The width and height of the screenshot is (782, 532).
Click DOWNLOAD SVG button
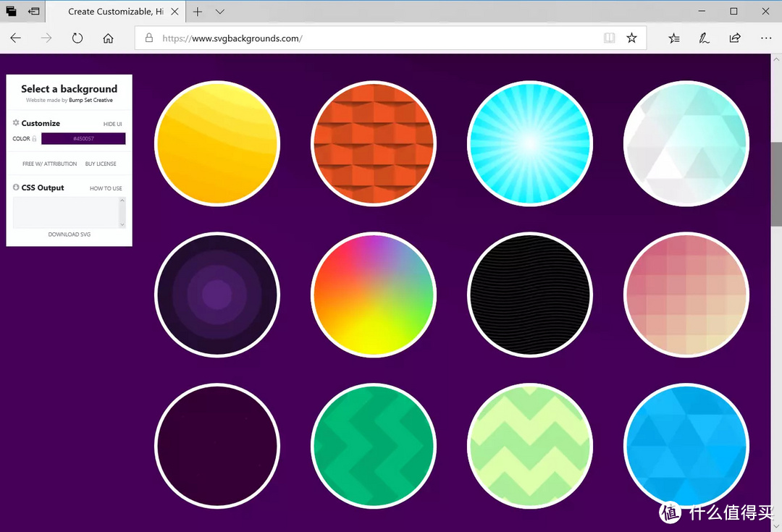(70, 235)
